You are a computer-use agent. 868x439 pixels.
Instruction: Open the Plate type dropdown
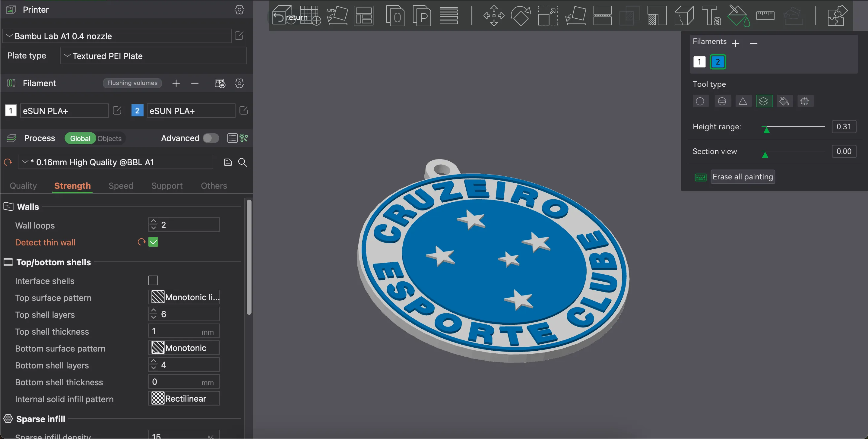click(x=153, y=55)
